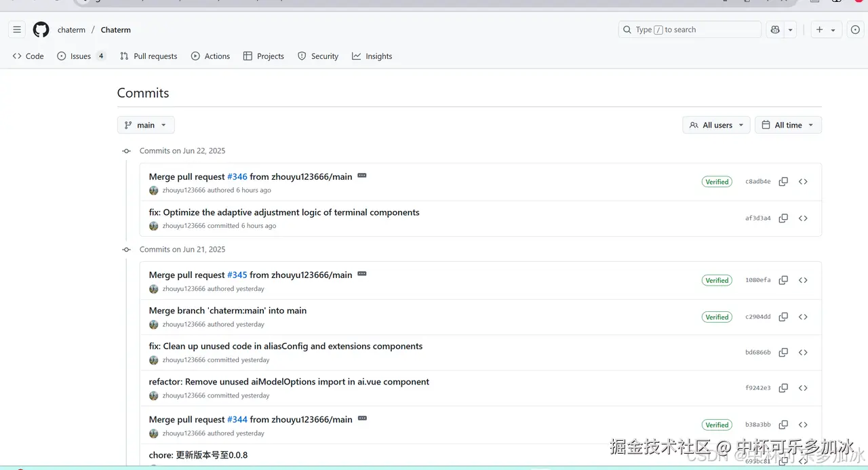Switch to the Issues tab
Viewport: 868px width, 470px height.
81,56
